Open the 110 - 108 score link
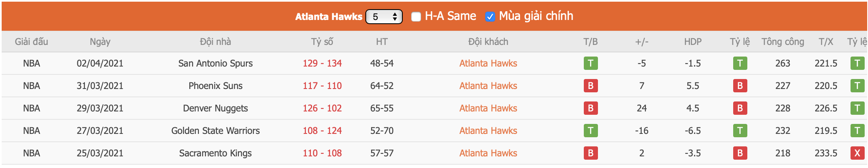The width and height of the screenshot is (868, 168). [x=322, y=153]
